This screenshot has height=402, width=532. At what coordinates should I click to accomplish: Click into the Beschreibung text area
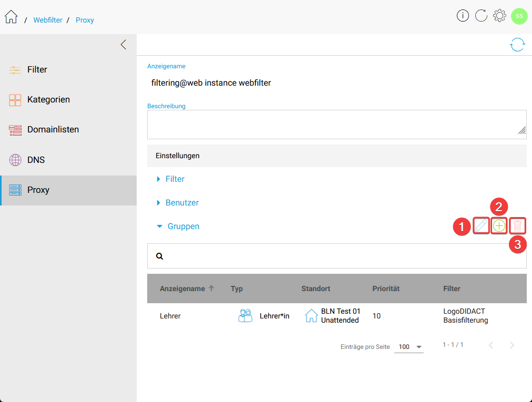(x=336, y=125)
